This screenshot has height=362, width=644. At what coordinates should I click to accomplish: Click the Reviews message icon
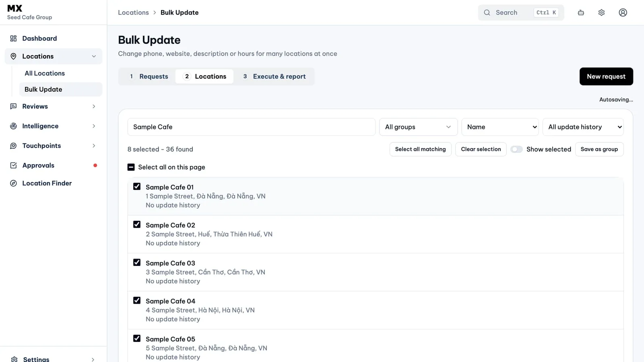13,107
